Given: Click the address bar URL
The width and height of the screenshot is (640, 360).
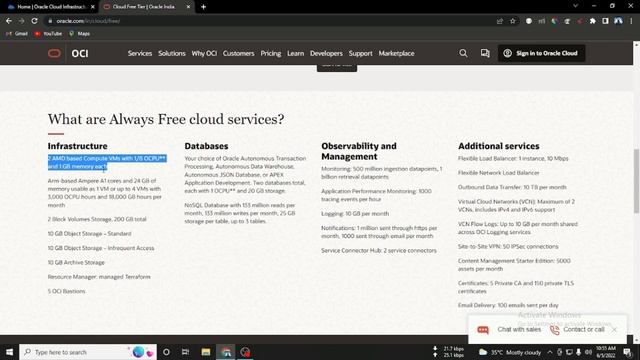Looking at the screenshot, I should coord(88,21).
